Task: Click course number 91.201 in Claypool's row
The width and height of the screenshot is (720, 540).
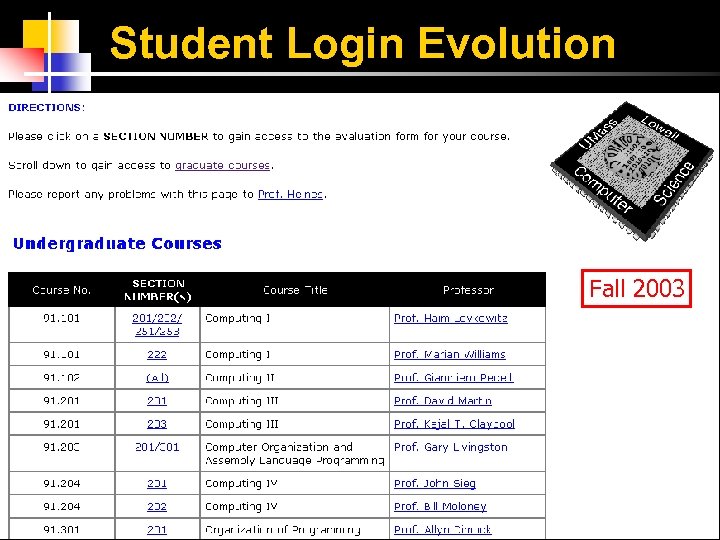Action: [x=62, y=424]
